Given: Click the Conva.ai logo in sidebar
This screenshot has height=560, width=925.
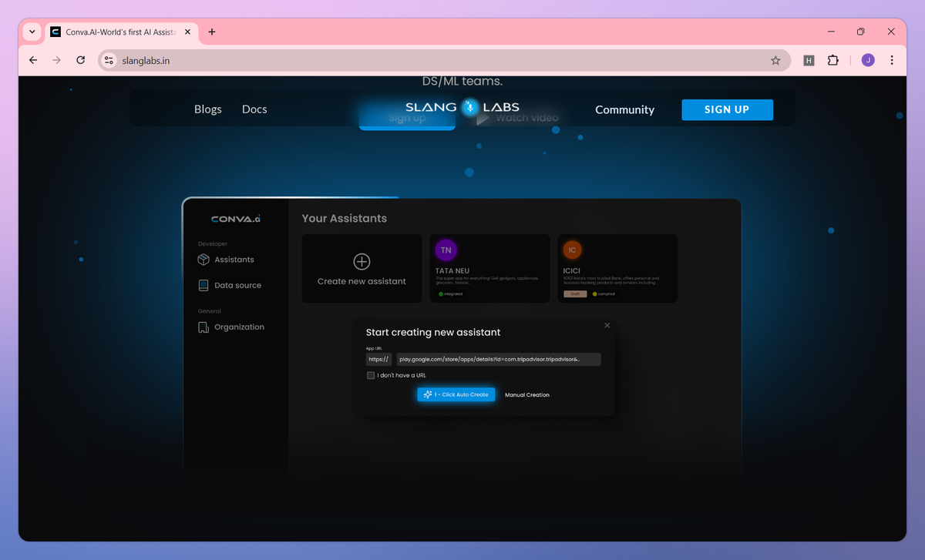Looking at the screenshot, I should [x=236, y=219].
